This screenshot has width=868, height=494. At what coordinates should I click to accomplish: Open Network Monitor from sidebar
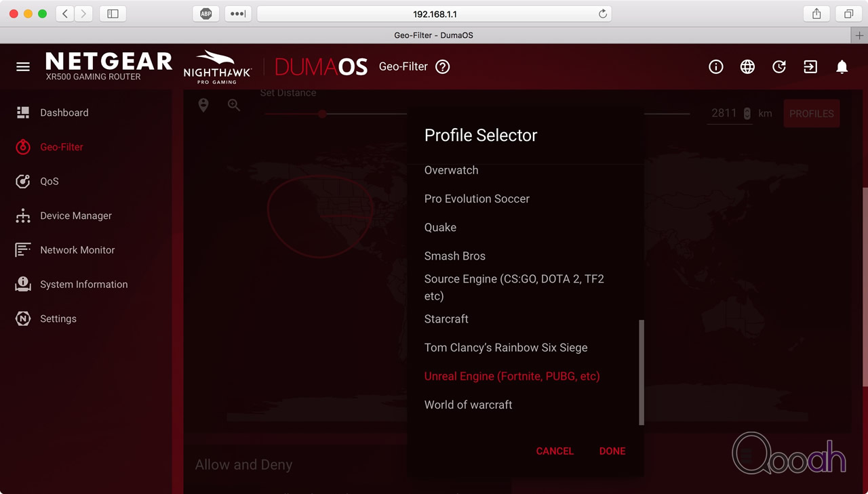tap(77, 250)
